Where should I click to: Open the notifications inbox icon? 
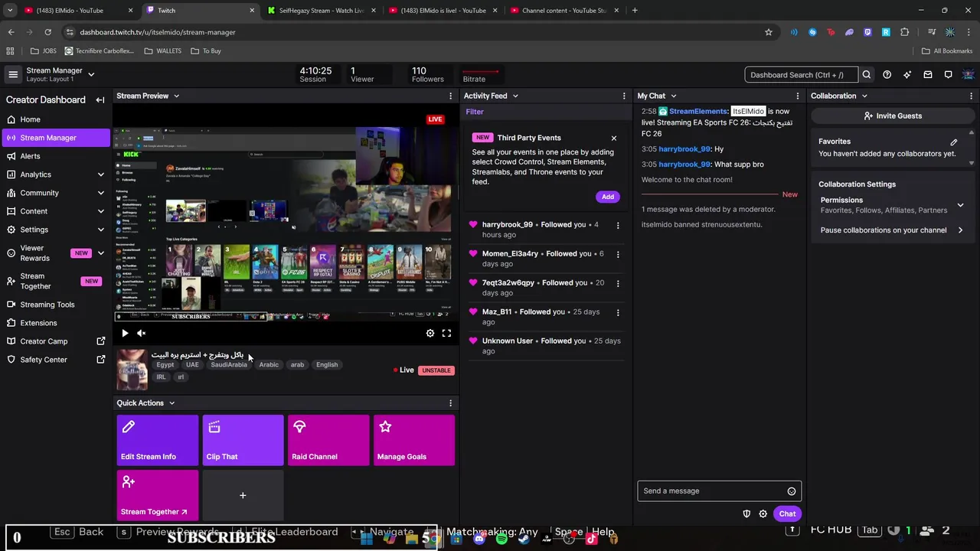coord(928,75)
